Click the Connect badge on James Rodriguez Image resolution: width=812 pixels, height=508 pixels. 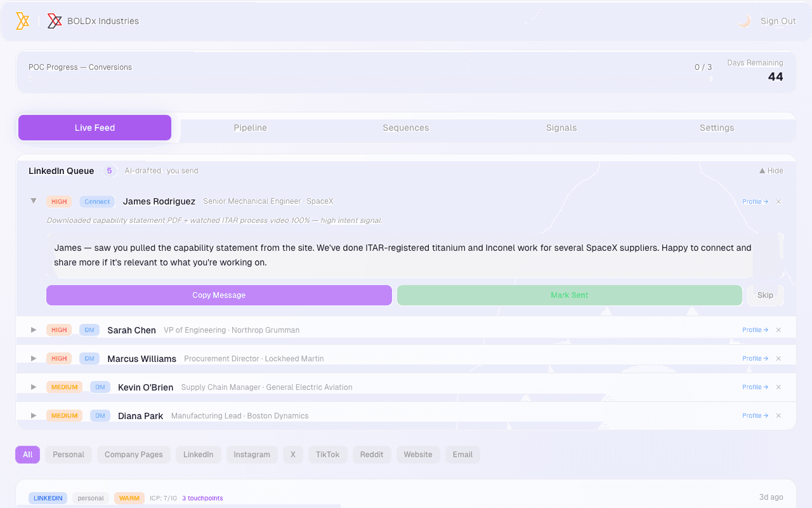coord(96,201)
